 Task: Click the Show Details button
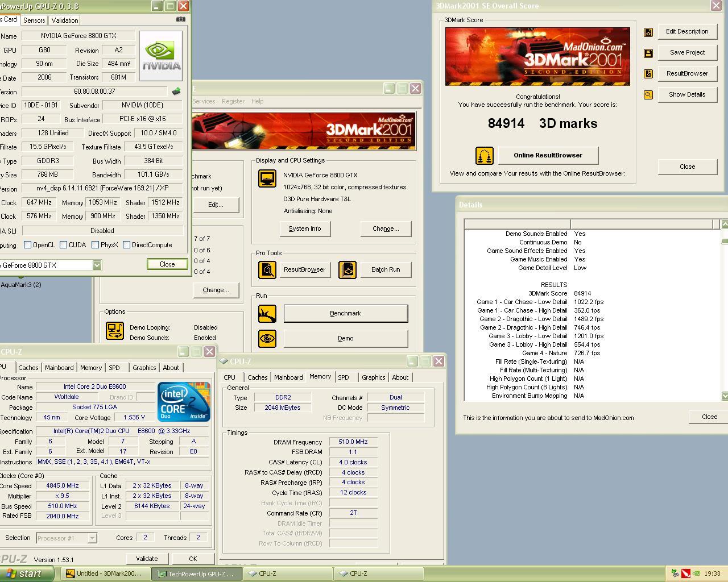pyautogui.click(x=687, y=94)
